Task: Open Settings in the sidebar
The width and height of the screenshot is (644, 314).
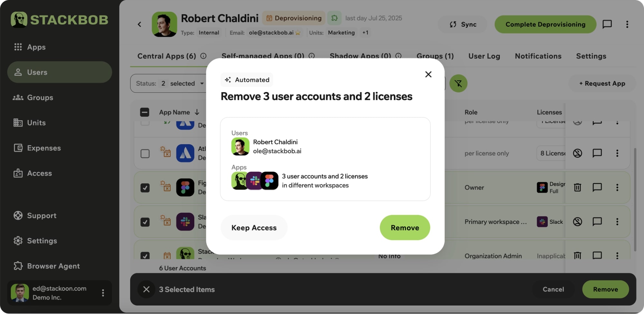Action: click(35, 241)
